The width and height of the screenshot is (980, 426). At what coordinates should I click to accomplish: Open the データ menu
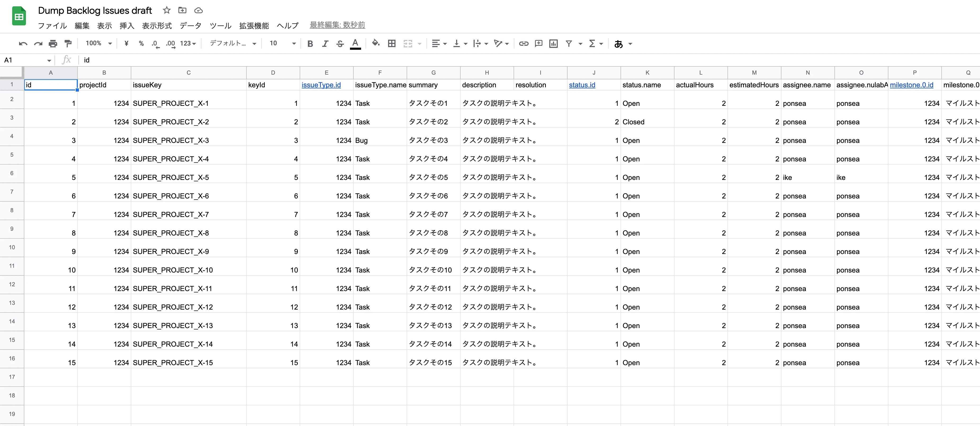coord(190,25)
